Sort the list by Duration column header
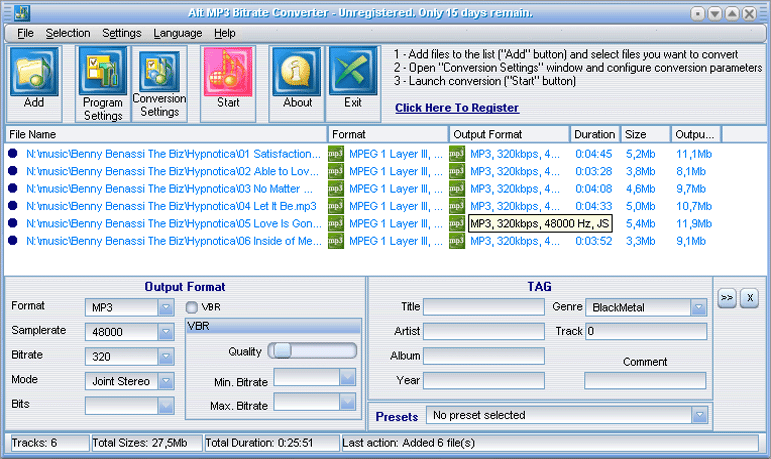771x459 pixels. pyautogui.click(x=594, y=134)
